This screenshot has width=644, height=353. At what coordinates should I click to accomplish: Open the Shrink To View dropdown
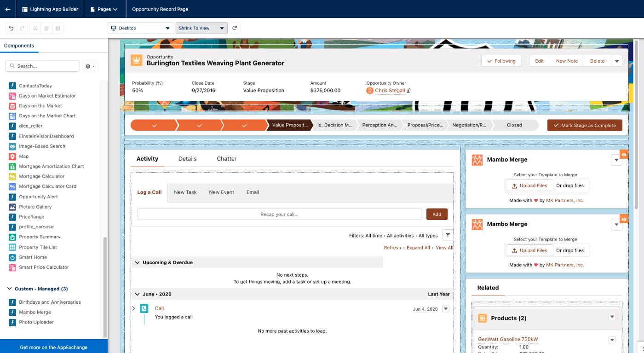(x=201, y=28)
